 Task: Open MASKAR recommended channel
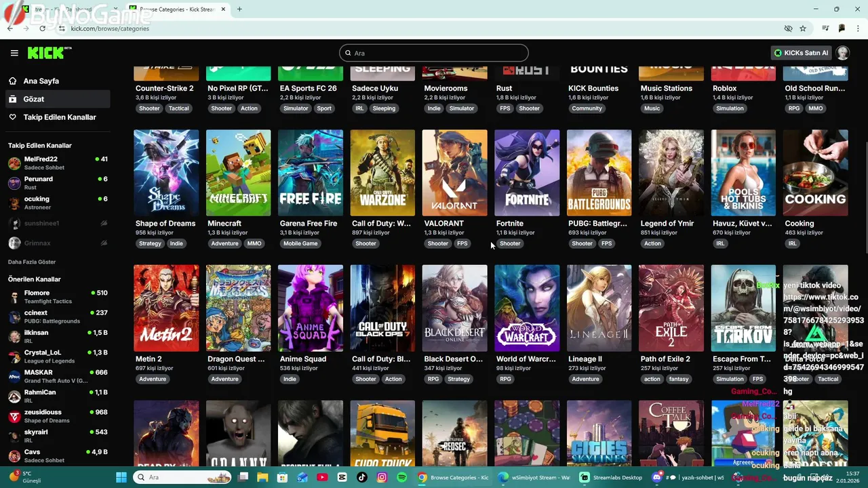point(58,376)
